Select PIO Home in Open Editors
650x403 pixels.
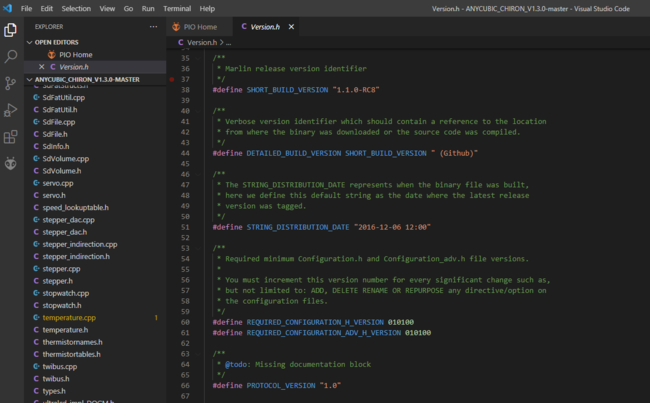point(74,55)
